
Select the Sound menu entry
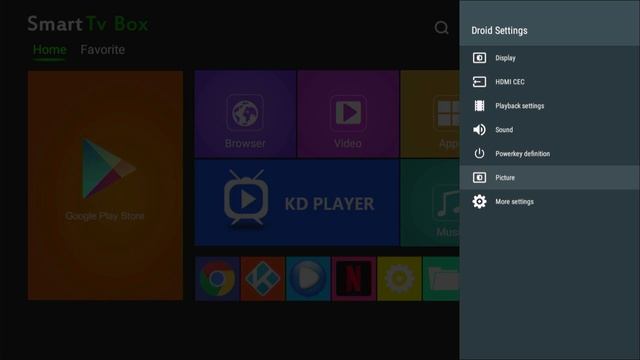tap(549, 130)
